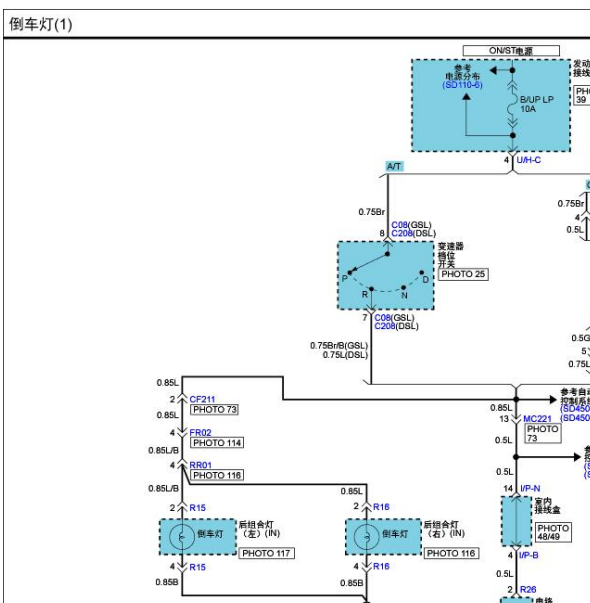Select the CF211 connector link
This screenshot has width=590, height=603.
[202, 399]
